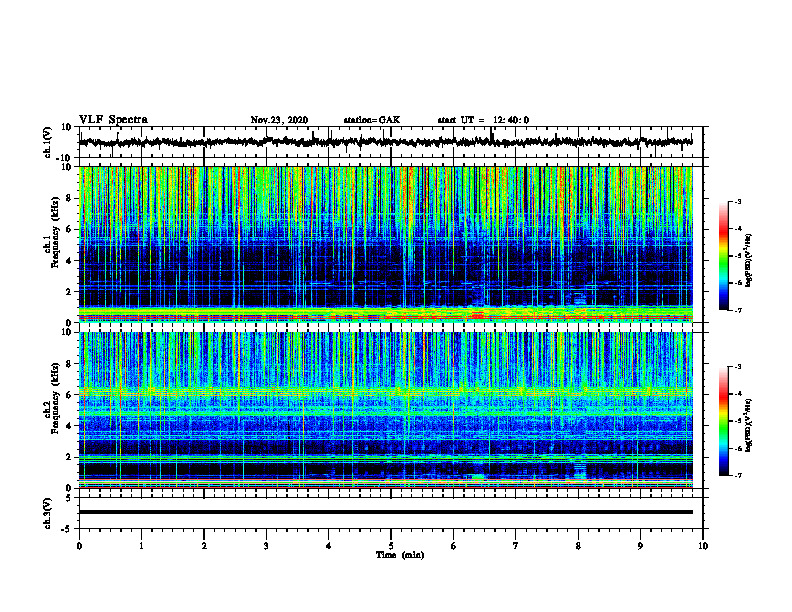Click the ch.2 spectrogram colorbar

click(x=723, y=421)
